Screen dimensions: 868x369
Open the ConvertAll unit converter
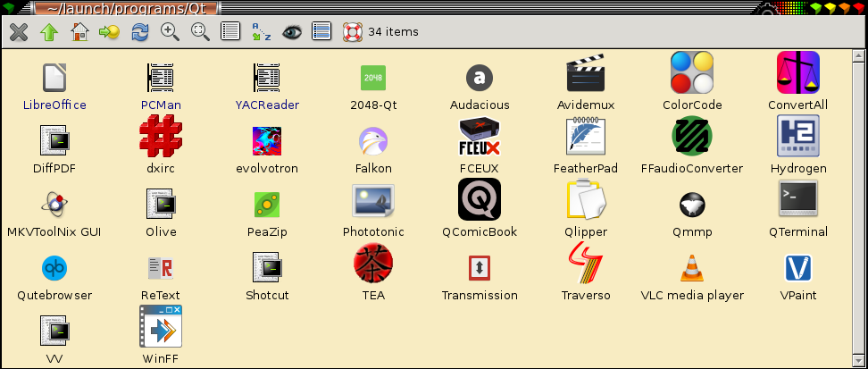[798, 72]
